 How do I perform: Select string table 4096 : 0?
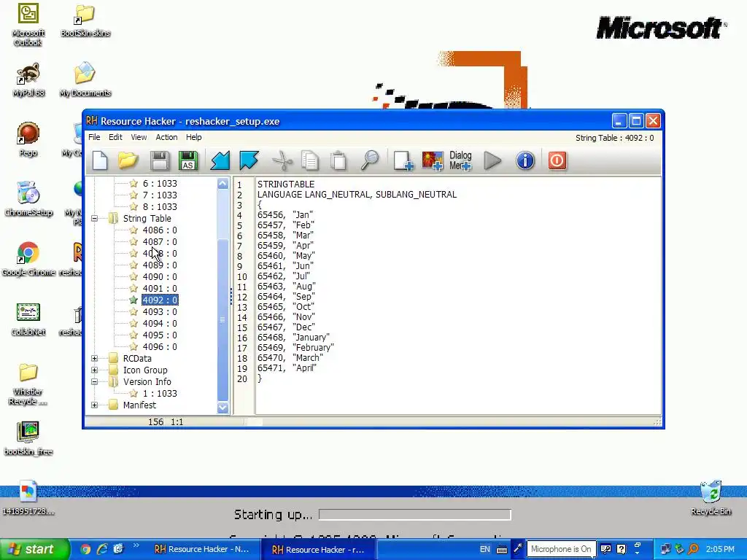click(160, 346)
